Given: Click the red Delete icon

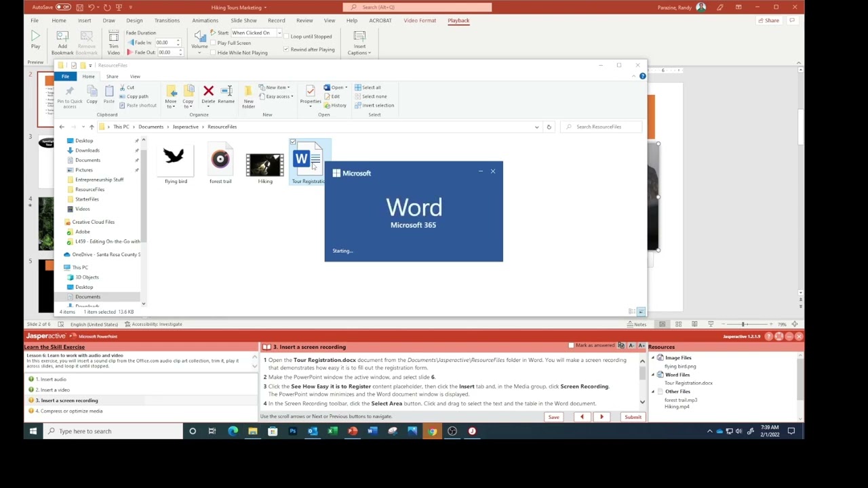Looking at the screenshot, I should (x=208, y=91).
